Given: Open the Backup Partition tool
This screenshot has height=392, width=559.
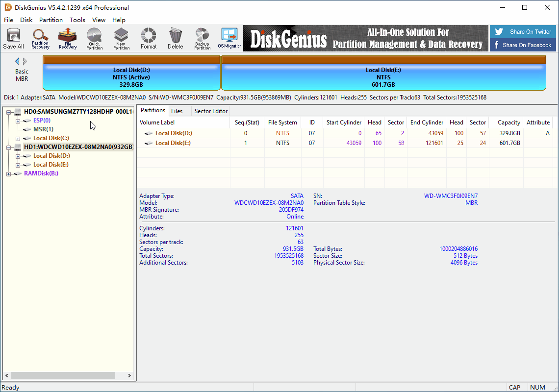Looking at the screenshot, I should pos(202,39).
